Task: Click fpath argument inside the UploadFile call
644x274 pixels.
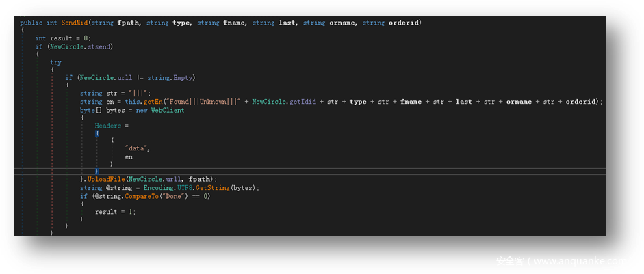Action: tap(205, 179)
